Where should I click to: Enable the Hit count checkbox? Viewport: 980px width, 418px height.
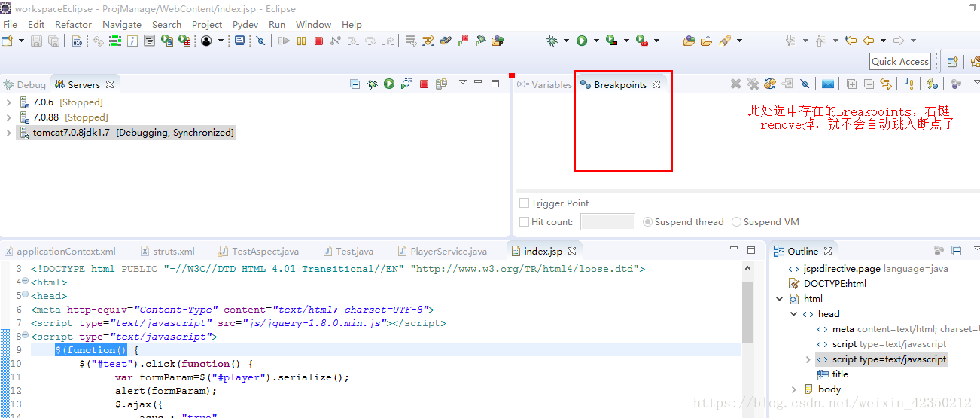[524, 222]
